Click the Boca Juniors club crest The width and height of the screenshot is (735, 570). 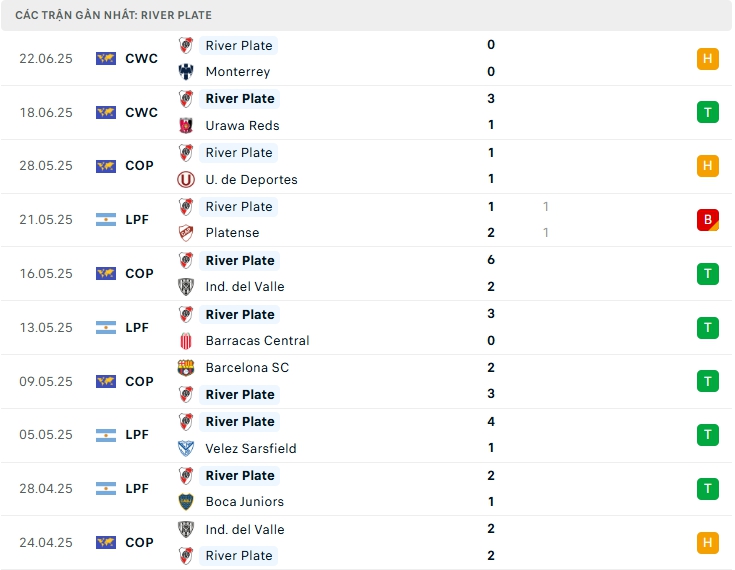pos(186,502)
